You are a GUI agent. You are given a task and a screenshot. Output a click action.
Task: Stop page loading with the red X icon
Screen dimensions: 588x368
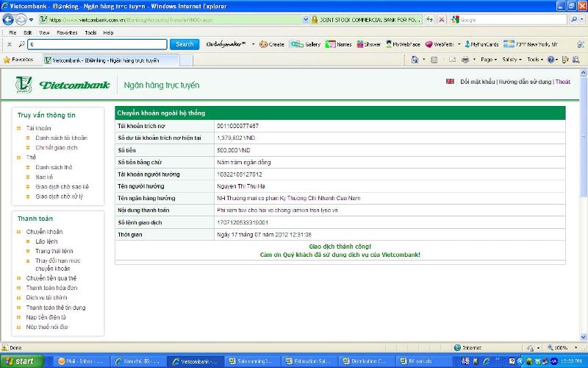point(442,20)
